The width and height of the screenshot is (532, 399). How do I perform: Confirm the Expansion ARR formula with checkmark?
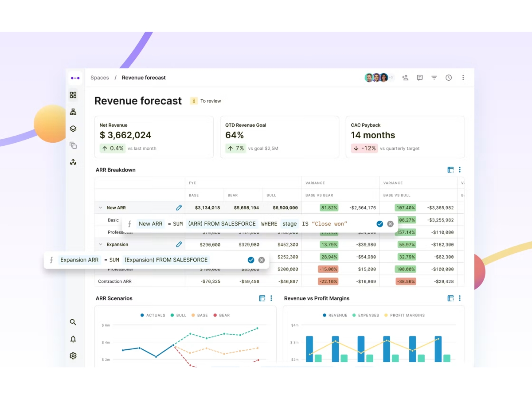(251, 260)
